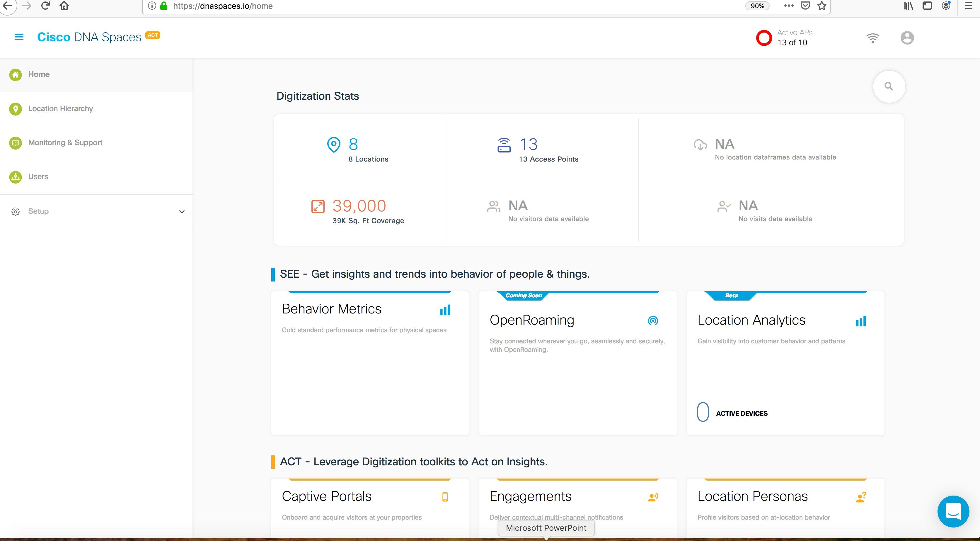Click the 90% zoom level indicator
The height and width of the screenshot is (541, 980).
point(757,6)
